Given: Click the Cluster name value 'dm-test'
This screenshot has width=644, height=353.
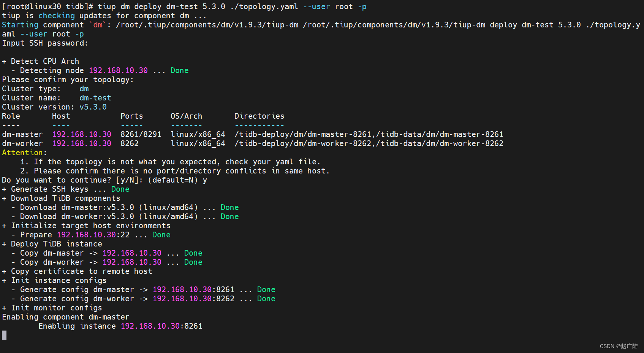Looking at the screenshot, I should pos(95,98).
